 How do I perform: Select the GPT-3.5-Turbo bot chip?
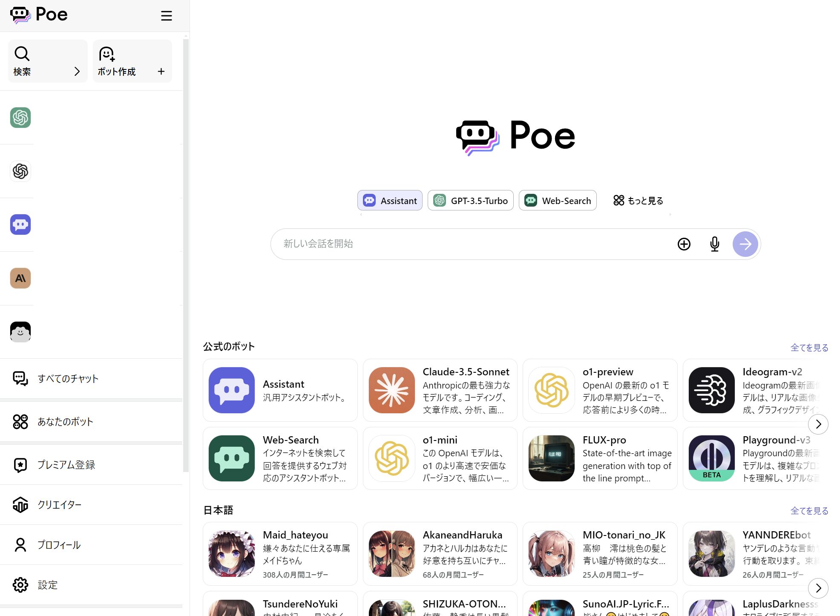(471, 200)
